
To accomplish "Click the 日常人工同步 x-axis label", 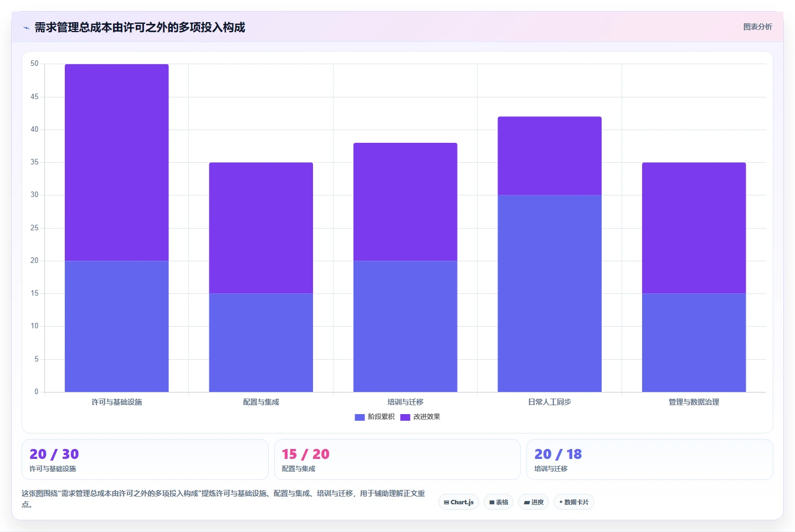I will (550, 402).
